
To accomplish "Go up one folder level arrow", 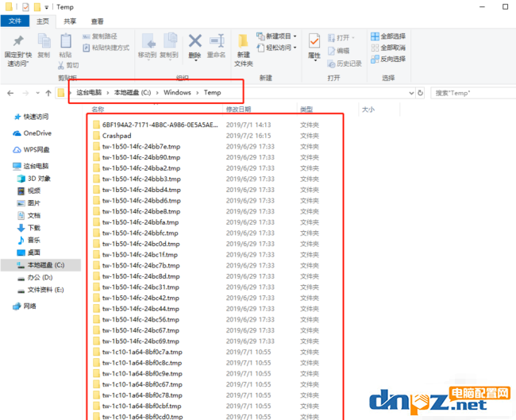I will (x=48, y=93).
